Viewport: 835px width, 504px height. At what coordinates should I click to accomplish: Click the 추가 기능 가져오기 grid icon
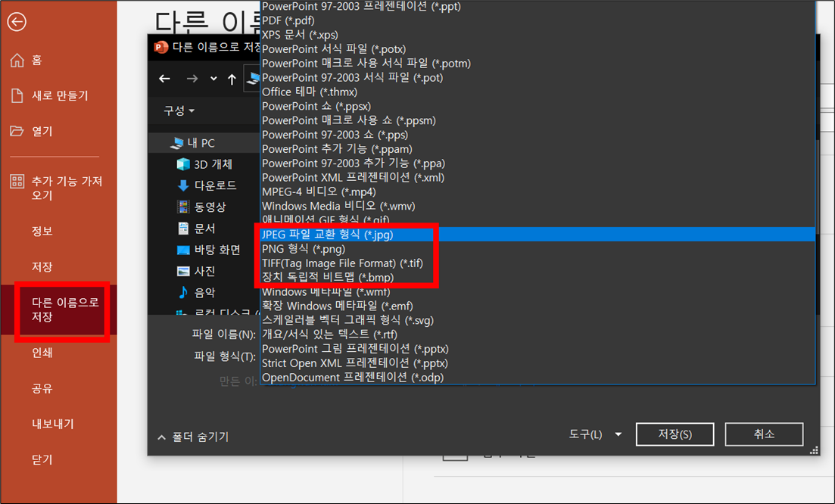coord(17,182)
